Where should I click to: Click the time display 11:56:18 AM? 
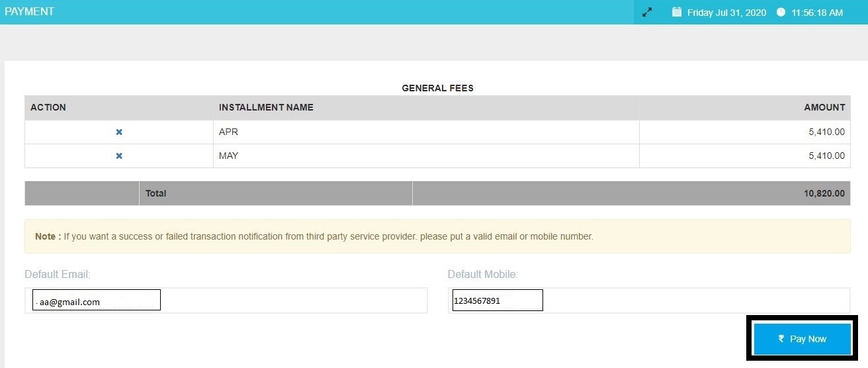pos(817,13)
